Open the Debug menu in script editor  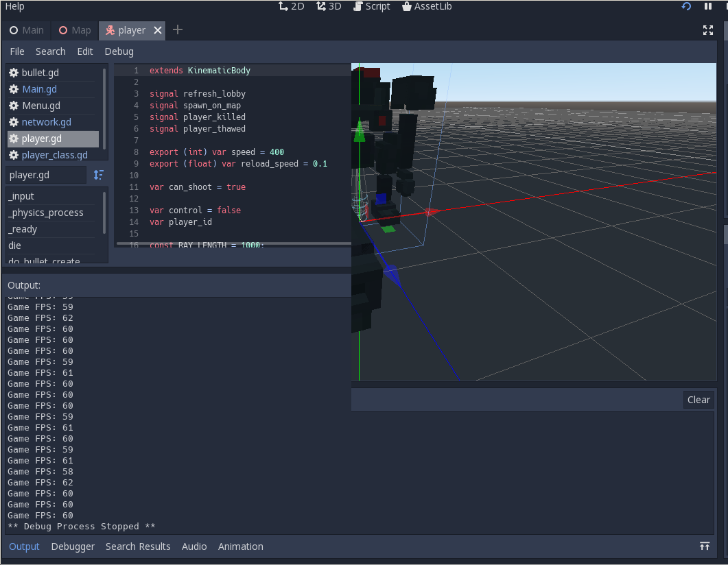[x=119, y=51]
